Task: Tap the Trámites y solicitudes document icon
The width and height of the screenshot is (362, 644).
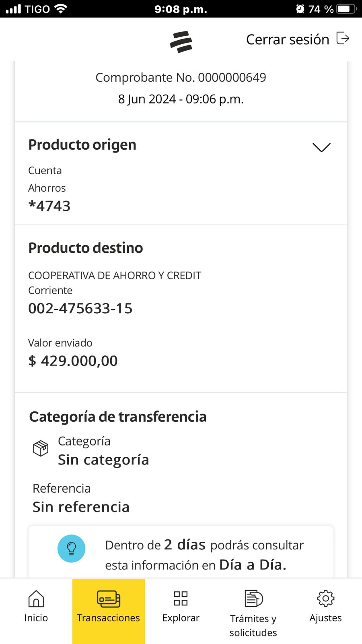Action: pos(253,599)
